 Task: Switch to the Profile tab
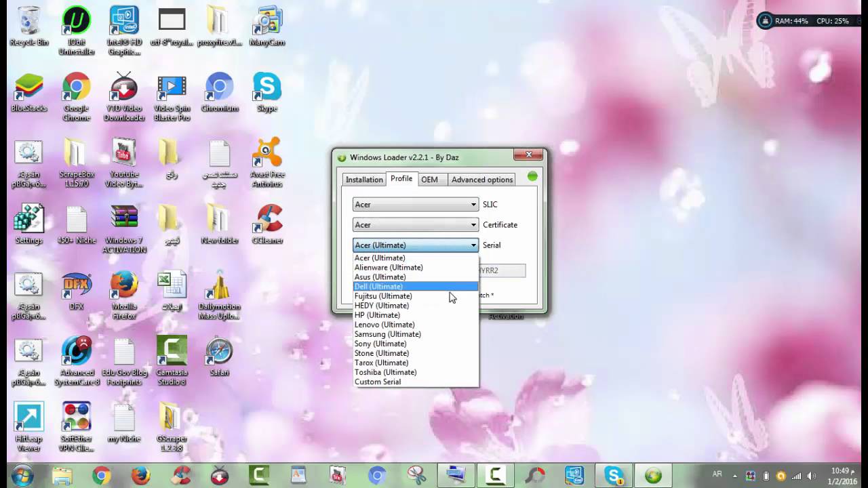(x=401, y=179)
